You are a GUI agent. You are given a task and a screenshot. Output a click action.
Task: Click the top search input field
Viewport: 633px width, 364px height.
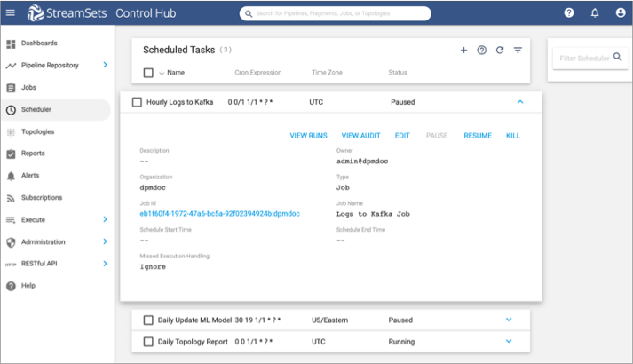coord(335,13)
